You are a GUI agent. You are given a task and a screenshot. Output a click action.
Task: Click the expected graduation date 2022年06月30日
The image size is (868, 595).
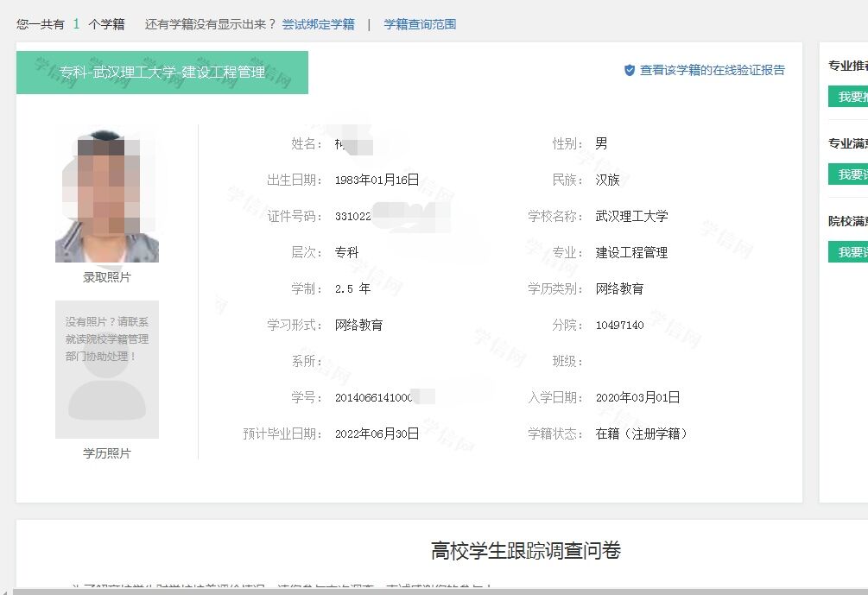pos(377,434)
